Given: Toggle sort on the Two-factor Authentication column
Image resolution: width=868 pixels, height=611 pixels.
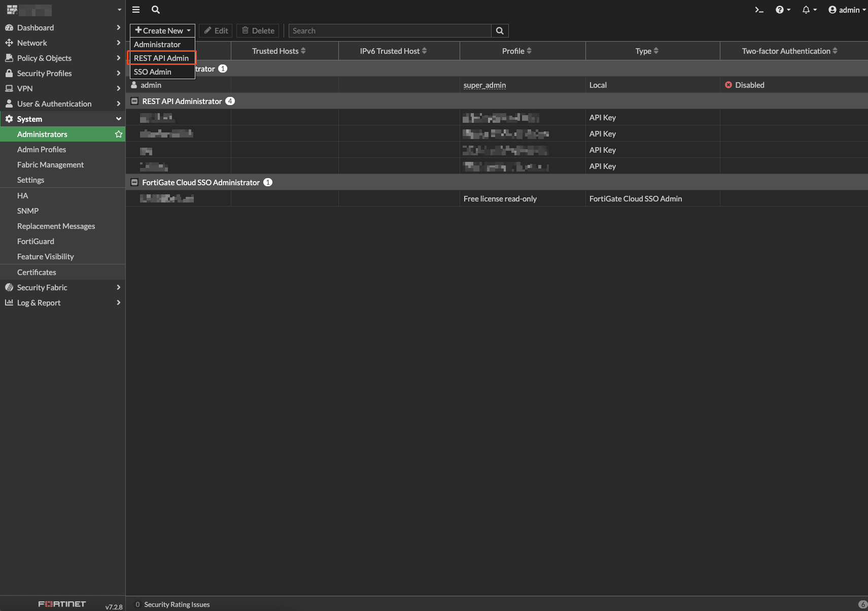Looking at the screenshot, I should [x=788, y=51].
